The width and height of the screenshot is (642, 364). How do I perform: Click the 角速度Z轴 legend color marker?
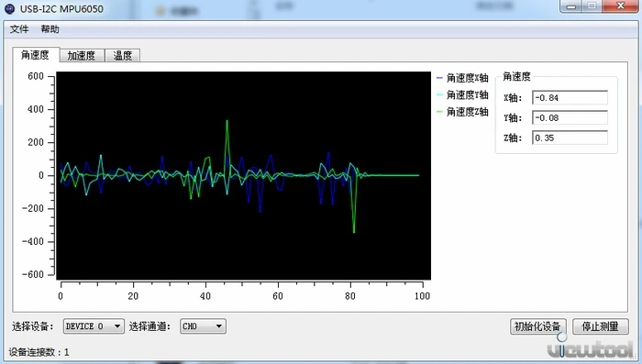coord(439,112)
